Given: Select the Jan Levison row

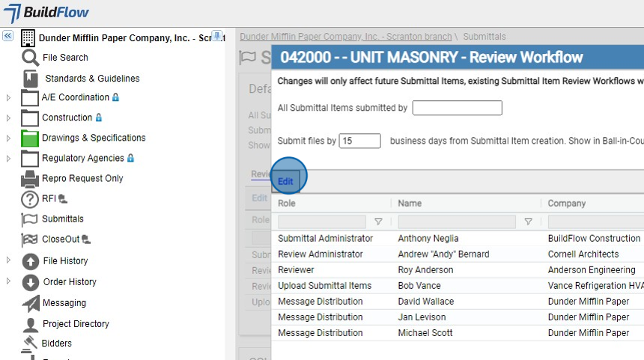Looking at the screenshot, I should click(x=458, y=317).
